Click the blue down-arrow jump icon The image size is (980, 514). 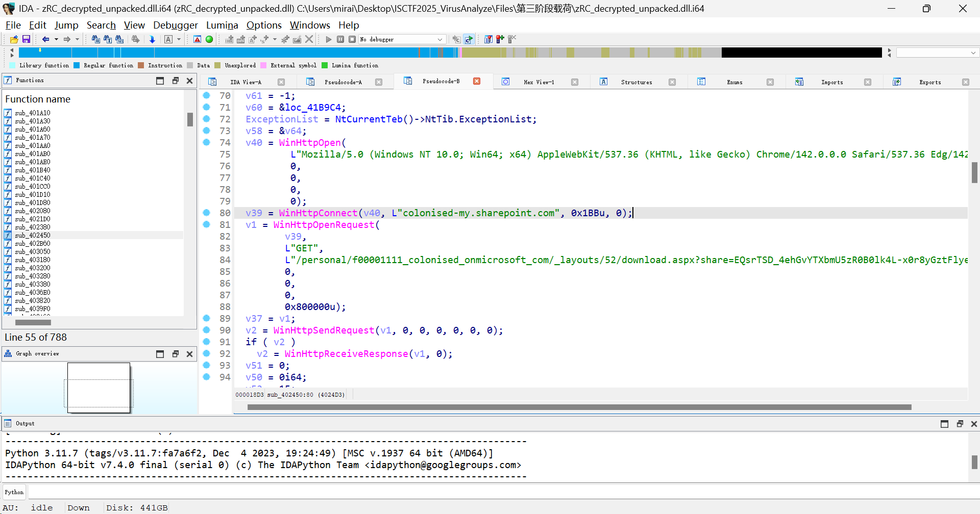(x=152, y=39)
